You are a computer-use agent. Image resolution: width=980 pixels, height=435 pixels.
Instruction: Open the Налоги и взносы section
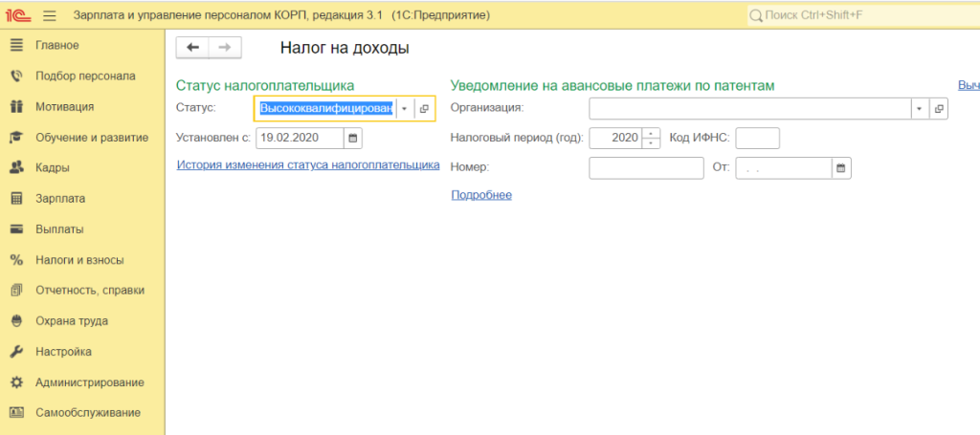pos(78,260)
